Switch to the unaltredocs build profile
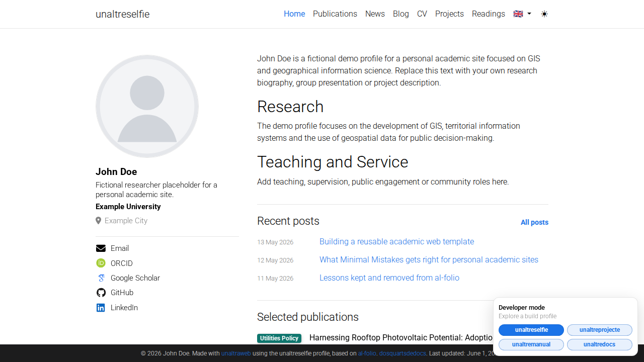 [x=600, y=344]
